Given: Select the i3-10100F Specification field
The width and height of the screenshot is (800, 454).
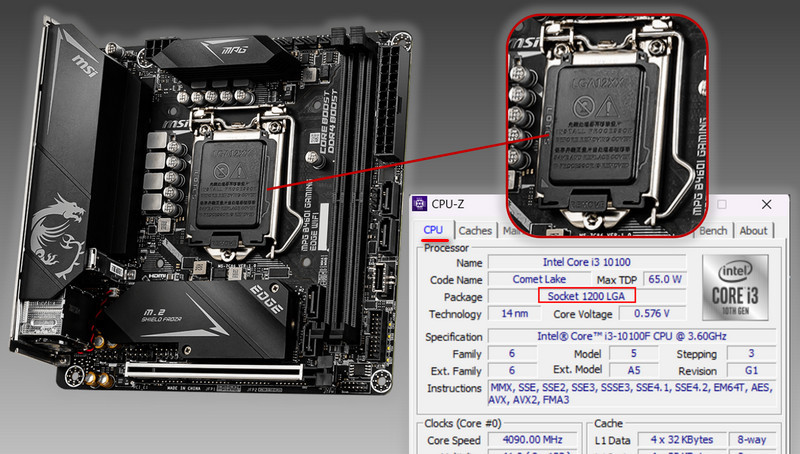Looking at the screenshot, I should [x=632, y=336].
